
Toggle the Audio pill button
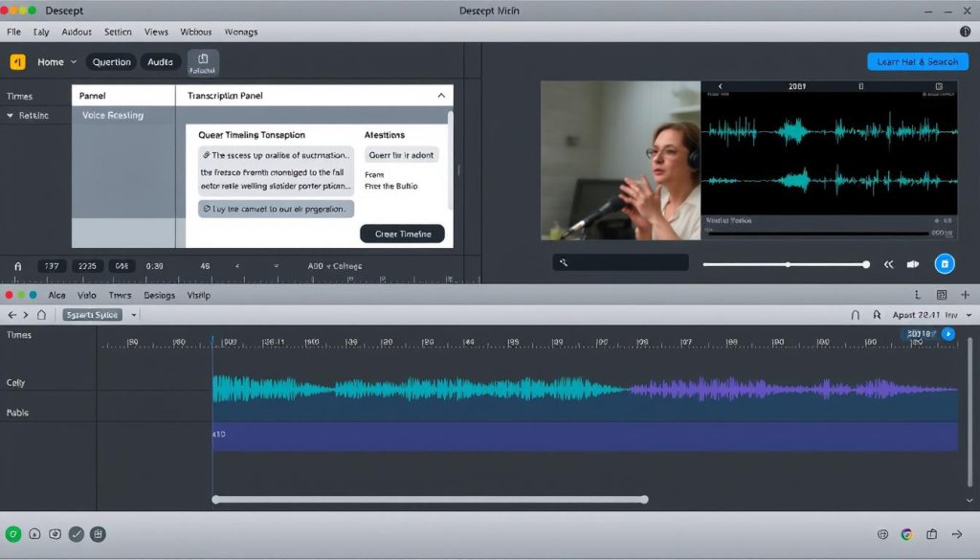click(x=160, y=62)
